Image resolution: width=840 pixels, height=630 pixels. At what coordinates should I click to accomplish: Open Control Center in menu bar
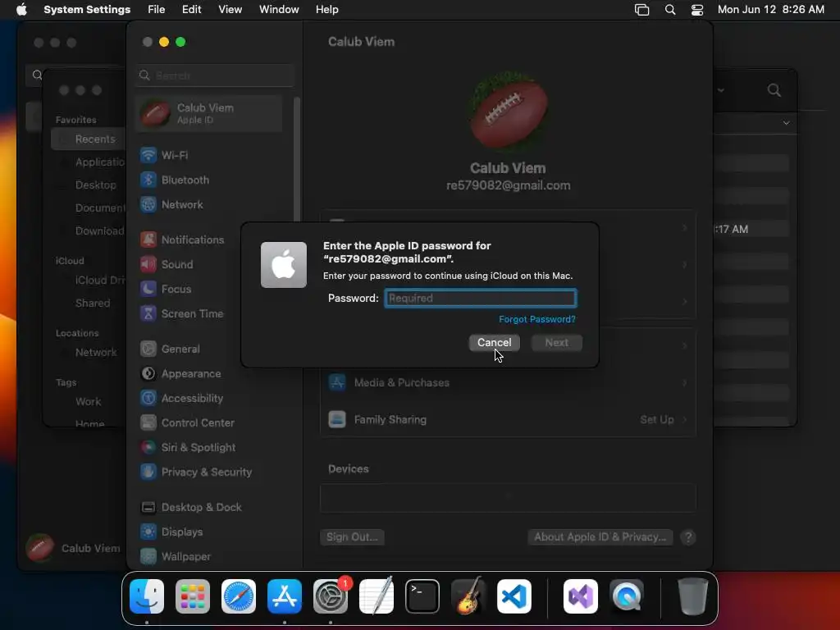697,10
